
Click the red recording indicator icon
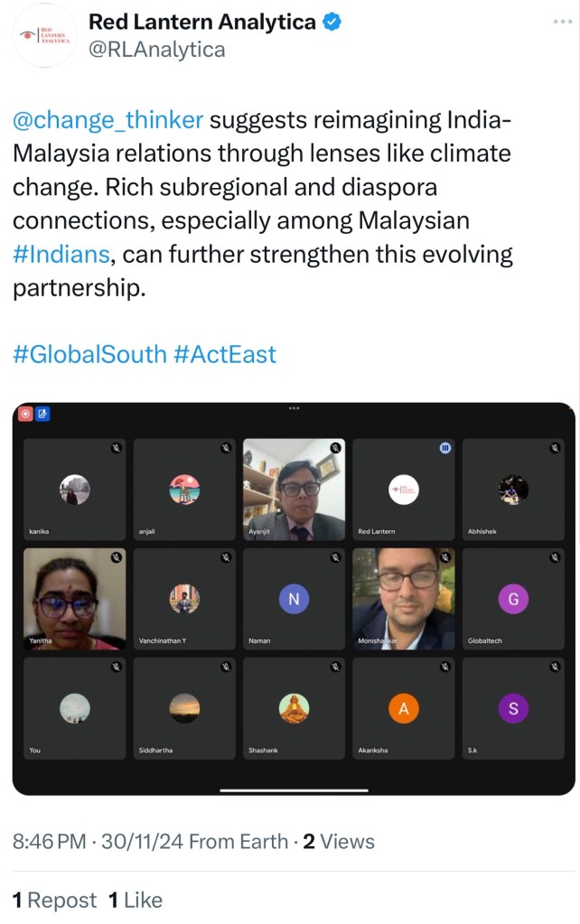pos(26,414)
